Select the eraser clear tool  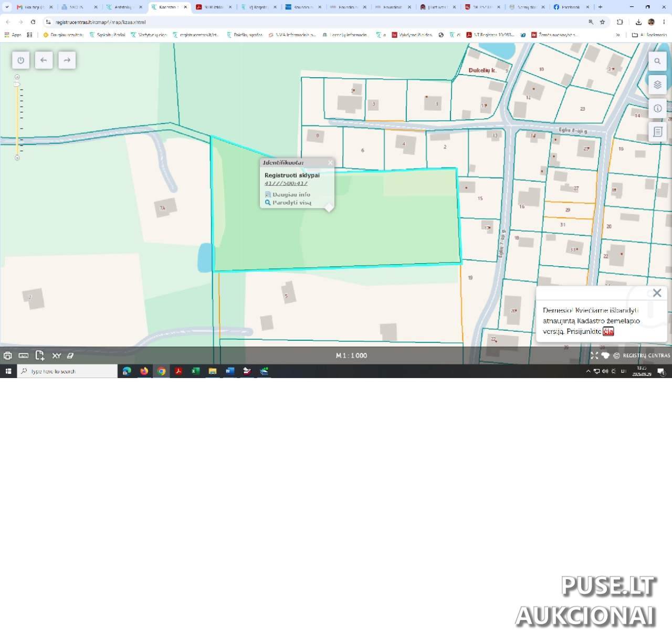pos(70,355)
